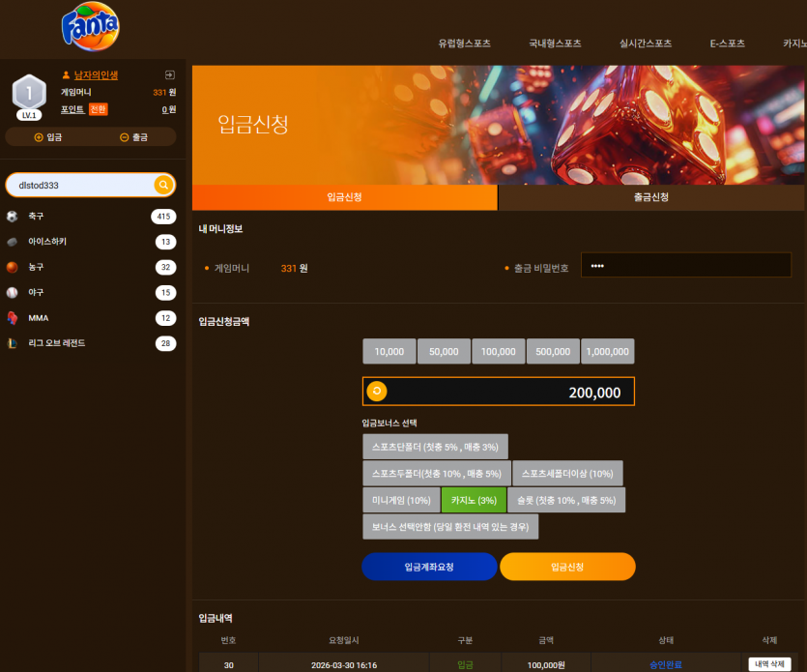Screen dimensions: 807x672
Task: Click the 전환 point convert button
Action: (98, 109)
